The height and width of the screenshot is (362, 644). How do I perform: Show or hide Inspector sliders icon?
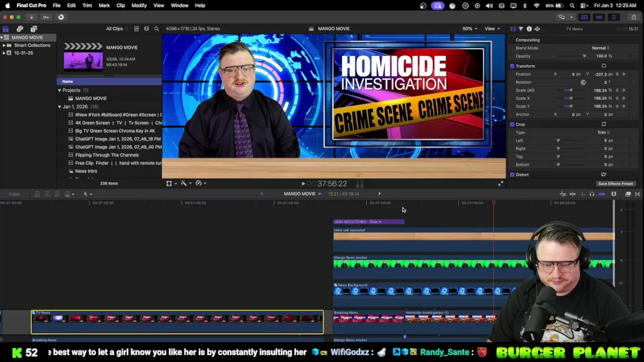[614, 17]
